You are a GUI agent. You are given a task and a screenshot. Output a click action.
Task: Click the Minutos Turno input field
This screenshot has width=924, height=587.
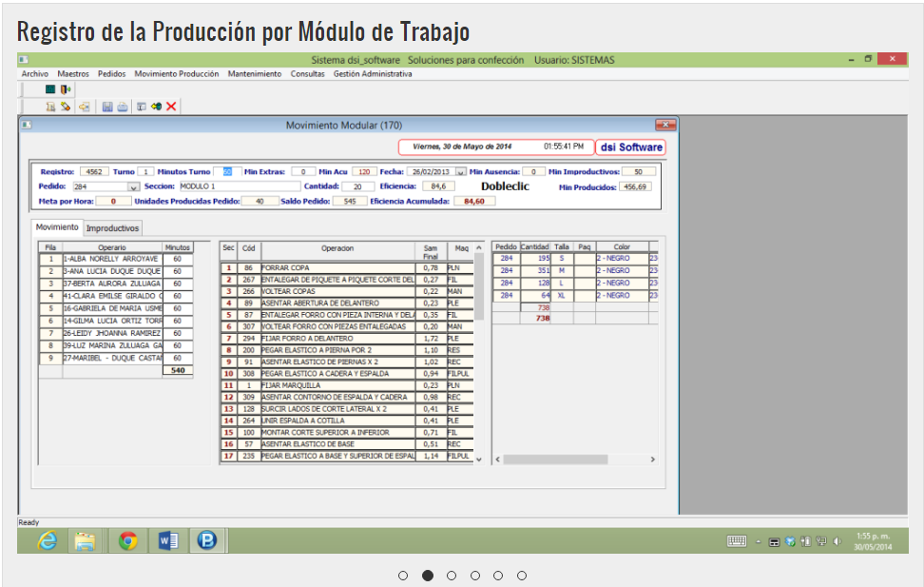pos(227,171)
